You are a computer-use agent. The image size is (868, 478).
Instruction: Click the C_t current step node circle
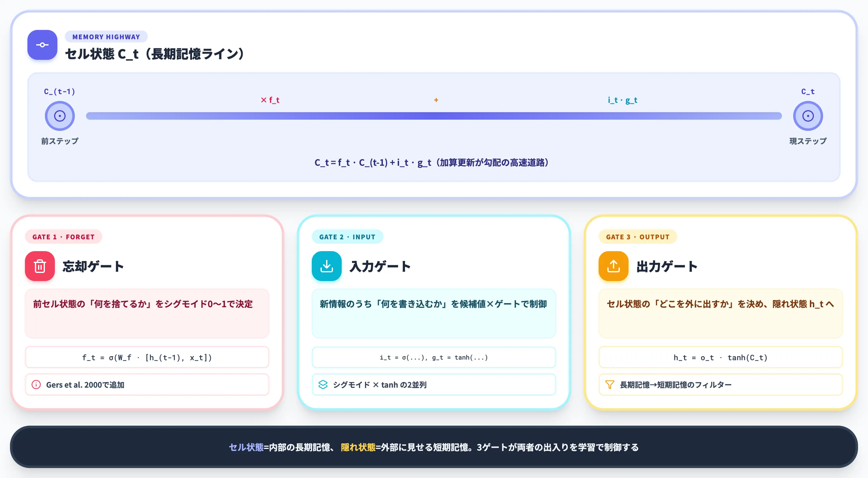pos(808,116)
